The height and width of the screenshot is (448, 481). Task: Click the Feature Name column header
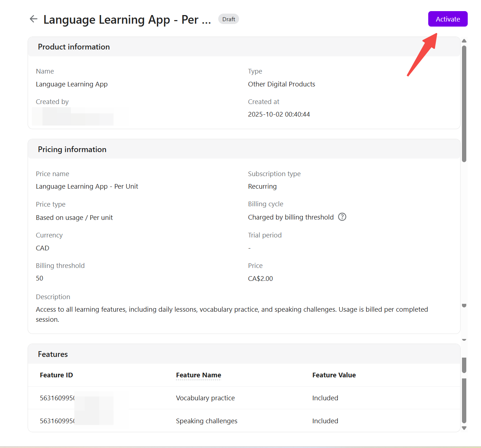pyautogui.click(x=199, y=375)
